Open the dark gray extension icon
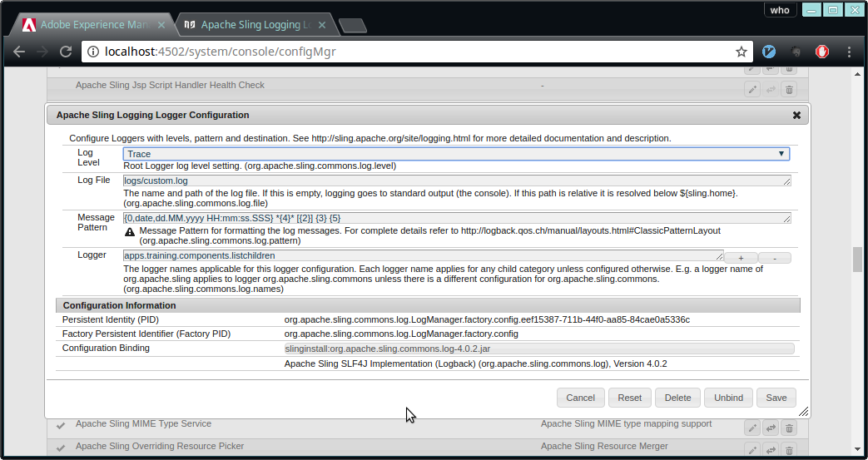Screen dimensions: 868x460 [796, 52]
